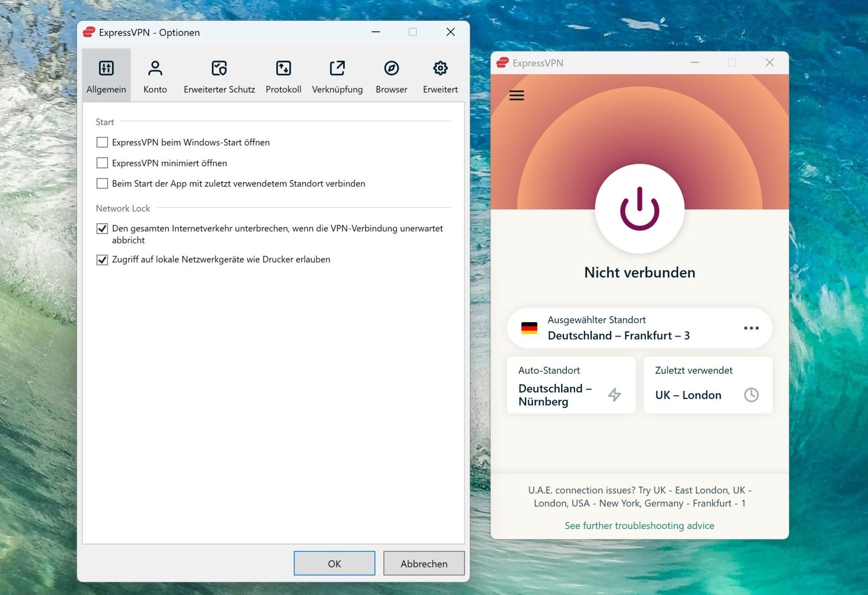The height and width of the screenshot is (595, 868).
Task: Open See further troubleshooting advice link
Action: tap(640, 525)
